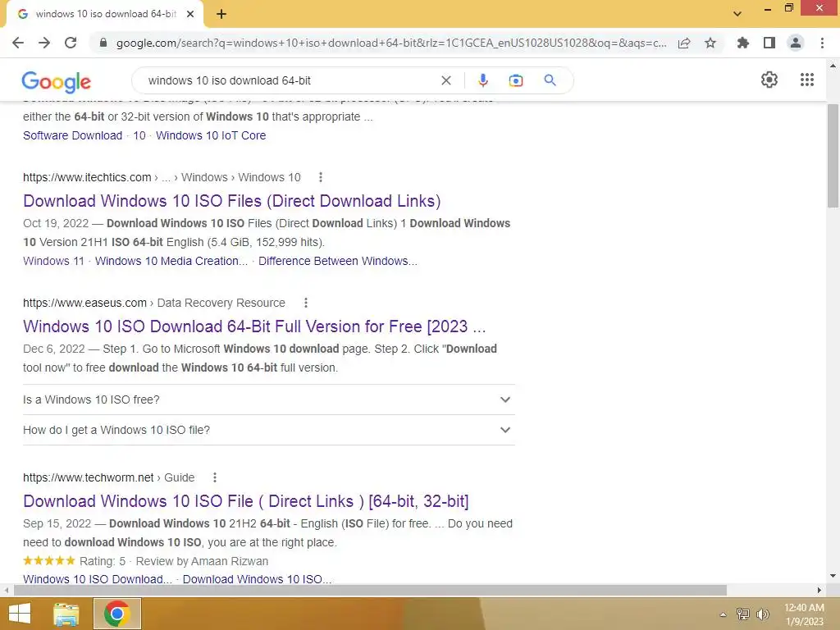Open a new browser tab

point(221,14)
